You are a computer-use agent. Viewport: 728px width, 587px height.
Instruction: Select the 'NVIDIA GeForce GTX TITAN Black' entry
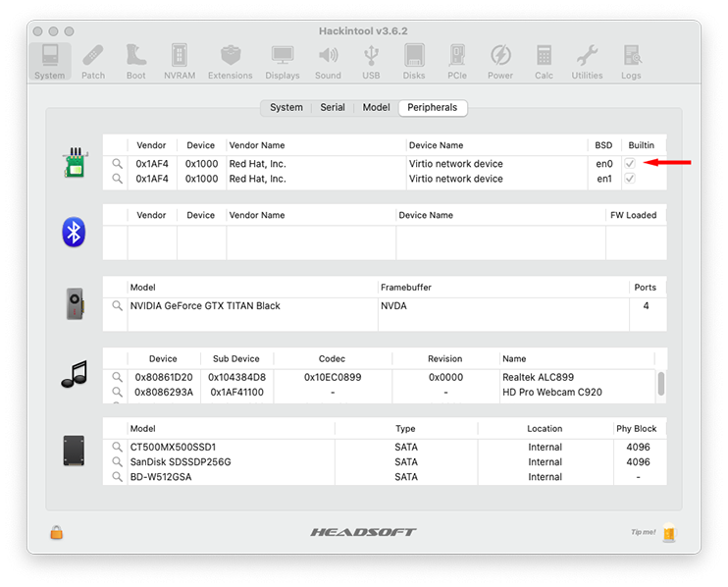205,305
